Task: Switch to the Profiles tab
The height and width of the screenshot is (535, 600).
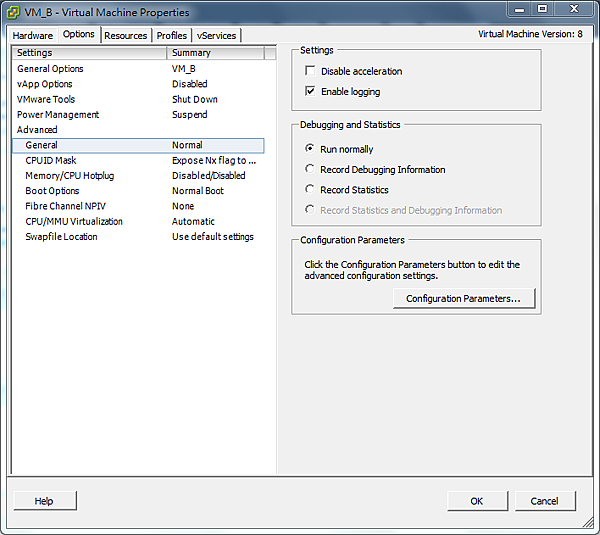Action: [x=172, y=35]
